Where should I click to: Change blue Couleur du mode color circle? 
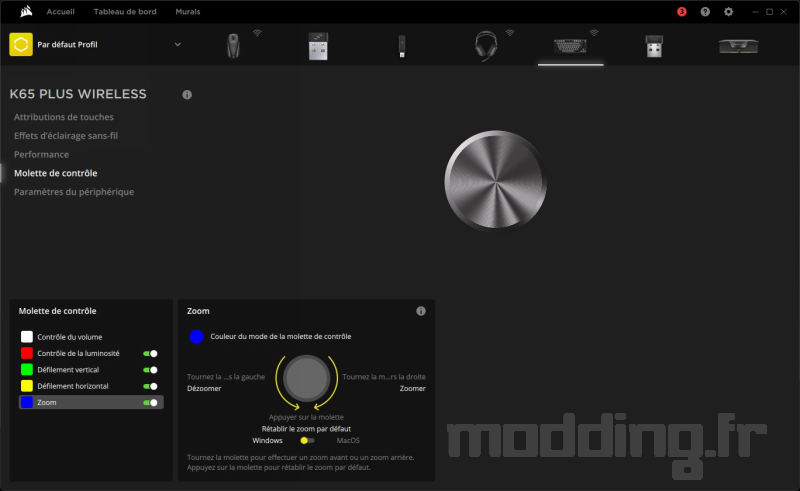point(196,336)
